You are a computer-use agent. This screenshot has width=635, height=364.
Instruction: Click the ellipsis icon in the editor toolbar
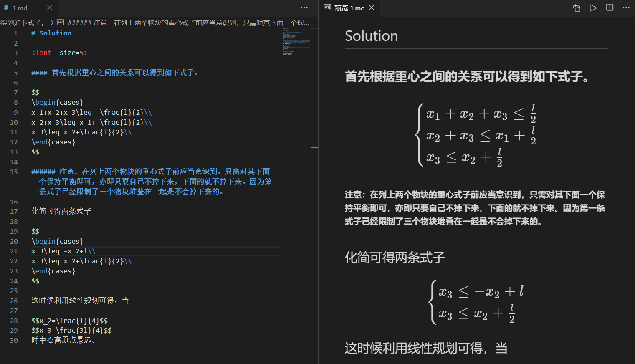point(304,7)
